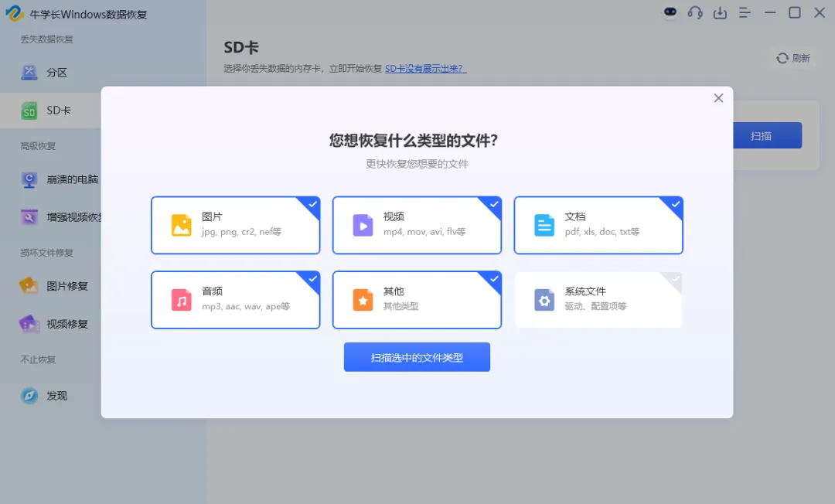The height and width of the screenshot is (504, 835).
Task: Open 崩溃的电脑 recovery in sidebar
Action: coord(50,179)
